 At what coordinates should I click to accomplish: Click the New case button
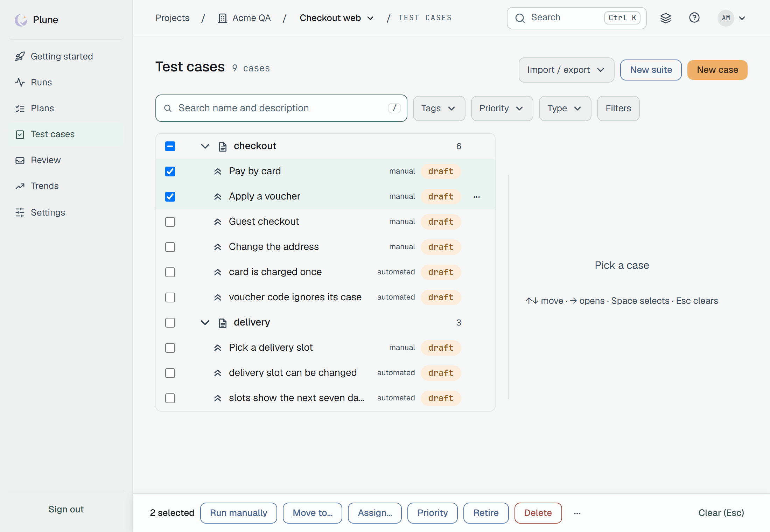[717, 70]
